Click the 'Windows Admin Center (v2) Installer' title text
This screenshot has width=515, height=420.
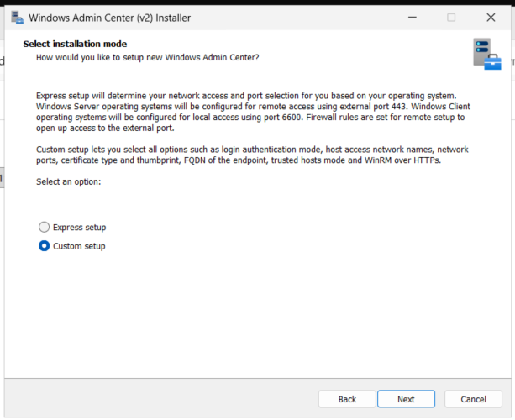tap(109, 18)
